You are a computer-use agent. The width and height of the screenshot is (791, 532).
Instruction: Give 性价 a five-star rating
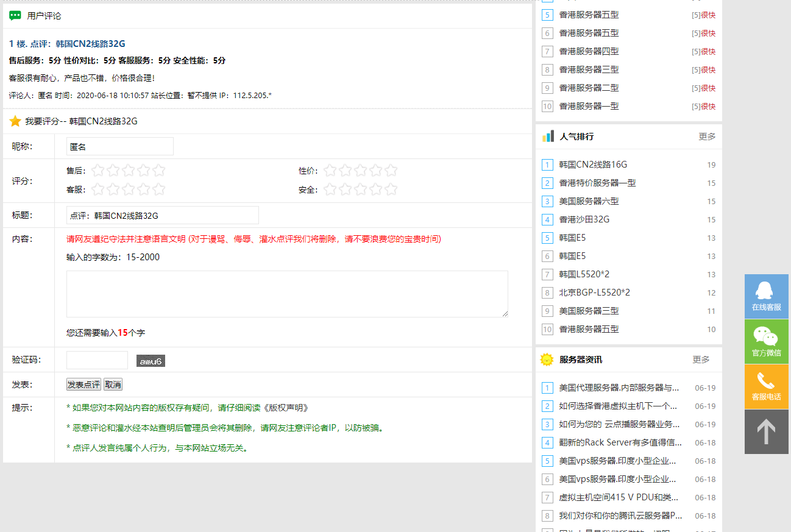pyautogui.click(x=391, y=171)
